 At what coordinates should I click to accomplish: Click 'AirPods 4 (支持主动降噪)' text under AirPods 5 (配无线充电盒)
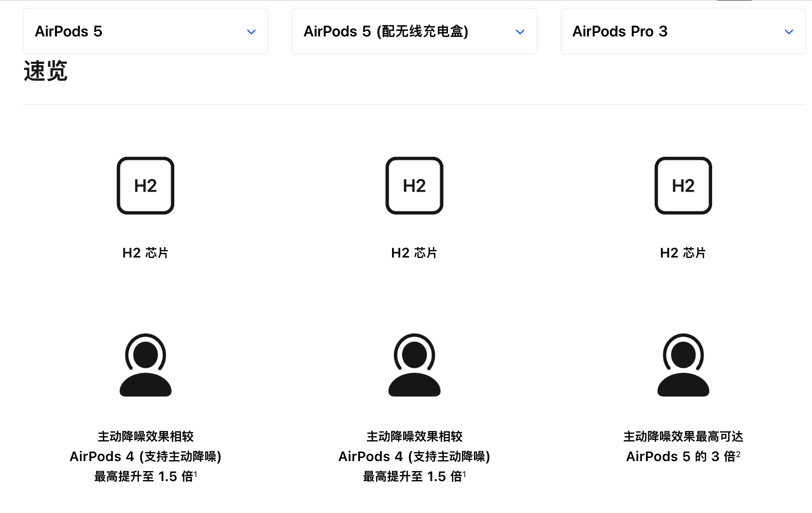tap(414, 457)
